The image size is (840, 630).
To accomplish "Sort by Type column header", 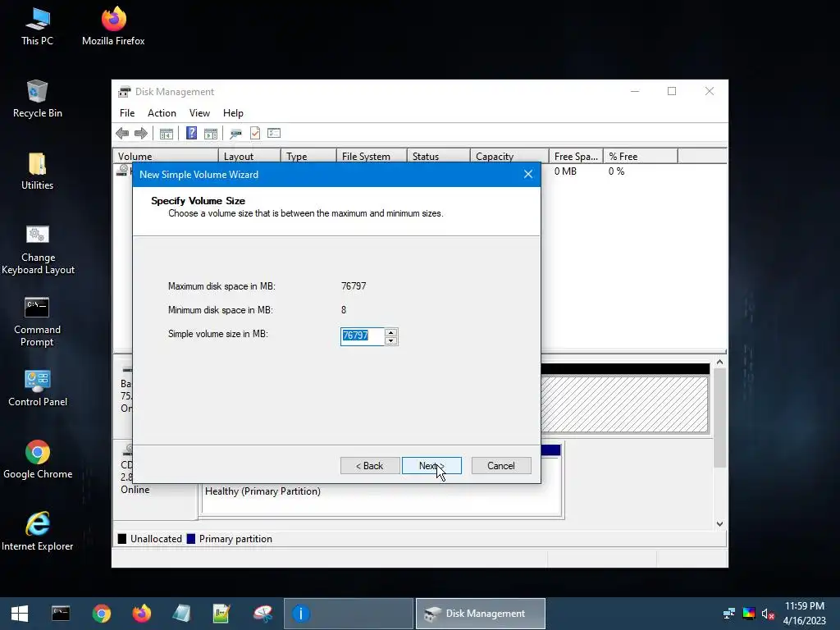I will pyautogui.click(x=308, y=156).
